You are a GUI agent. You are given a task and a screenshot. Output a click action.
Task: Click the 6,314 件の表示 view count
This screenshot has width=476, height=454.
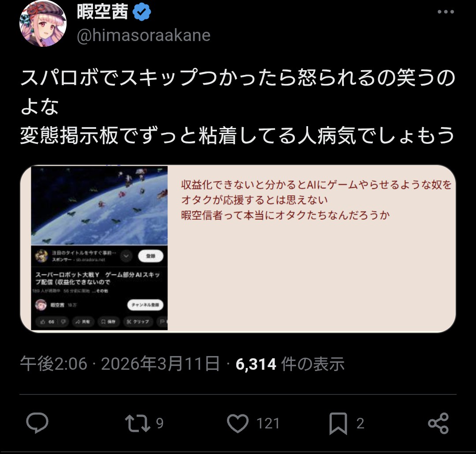tap(290, 364)
